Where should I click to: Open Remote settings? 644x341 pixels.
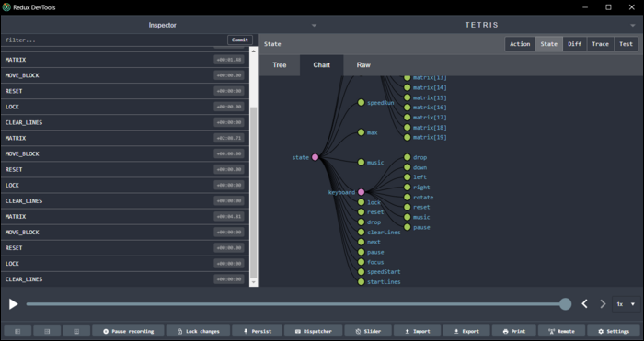pyautogui.click(x=561, y=331)
